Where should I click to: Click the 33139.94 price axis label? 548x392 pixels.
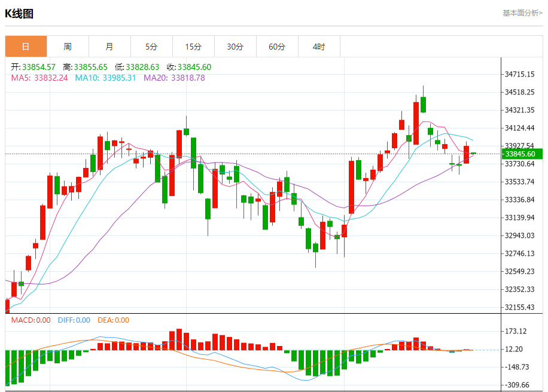[x=520, y=218]
